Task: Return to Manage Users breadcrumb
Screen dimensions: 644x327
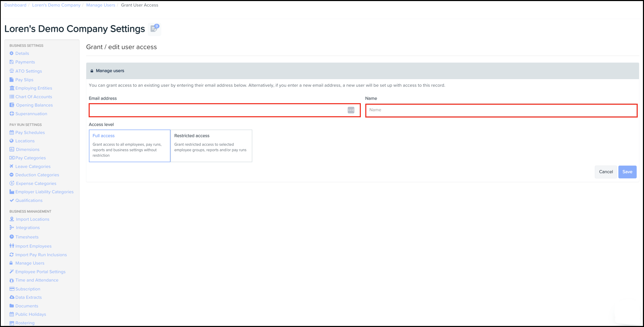Action: 101,5
